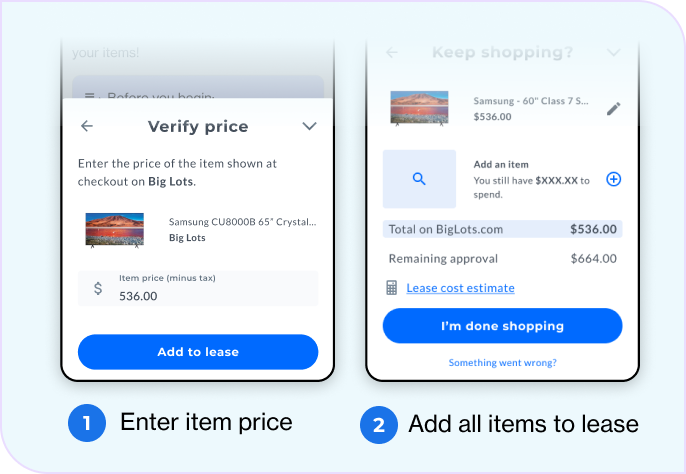Image resolution: width=686 pixels, height=474 pixels.
Task: Click the plus icon to add item
Action: (x=614, y=179)
